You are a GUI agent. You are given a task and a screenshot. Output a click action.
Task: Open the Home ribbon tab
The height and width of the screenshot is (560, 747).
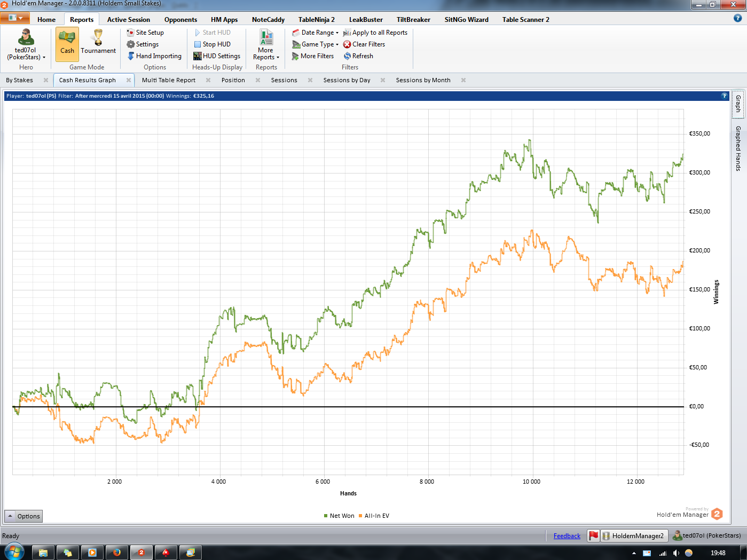click(46, 20)
